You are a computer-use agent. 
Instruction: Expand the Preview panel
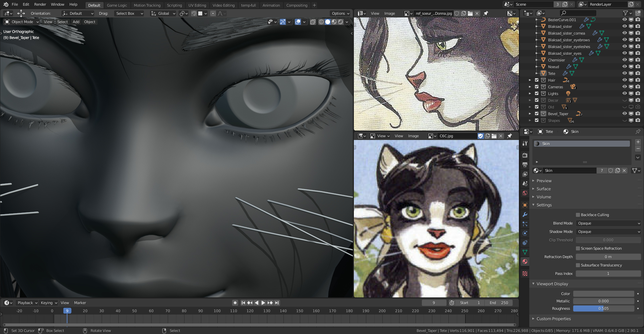544,181
